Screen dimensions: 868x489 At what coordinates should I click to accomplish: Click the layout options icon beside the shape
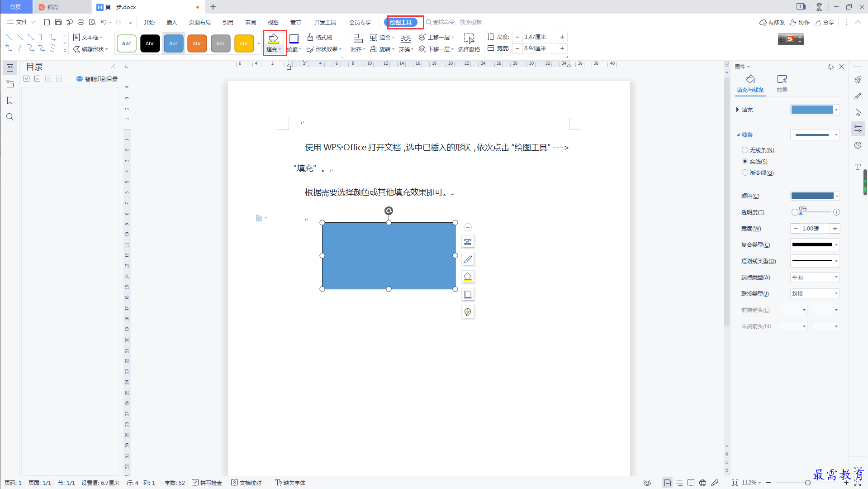468,241
